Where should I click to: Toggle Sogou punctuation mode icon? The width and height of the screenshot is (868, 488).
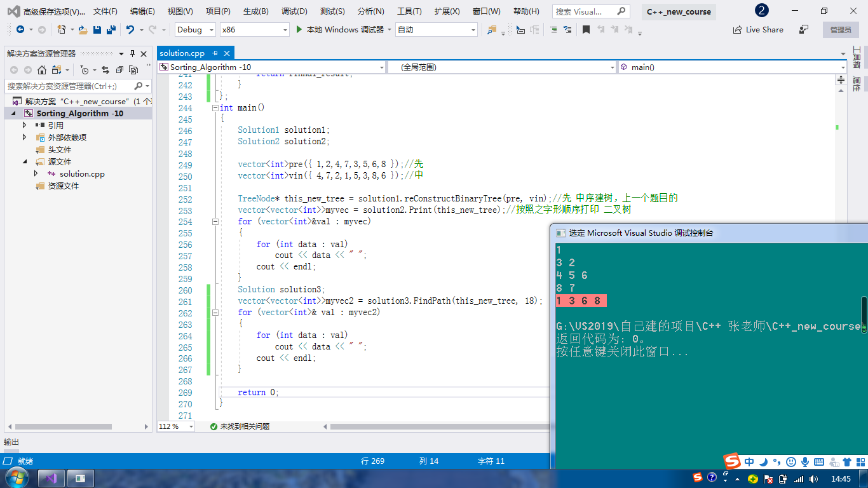point(777,462)
